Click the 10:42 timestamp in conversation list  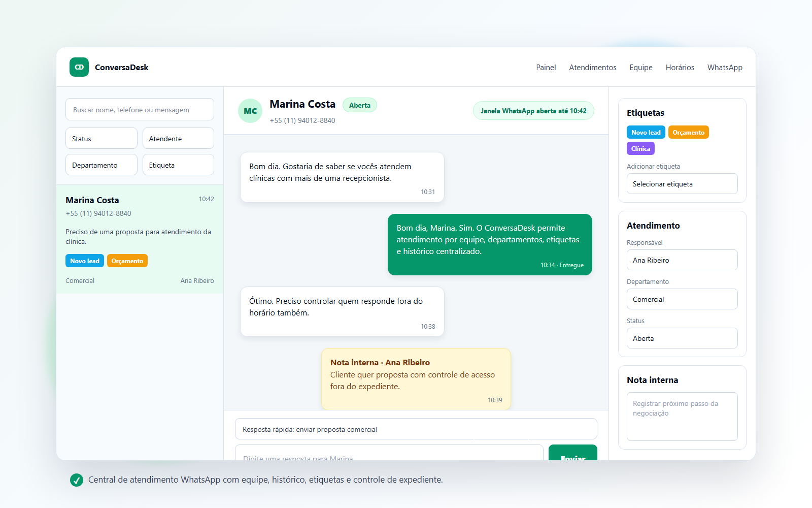coord(206,199)
